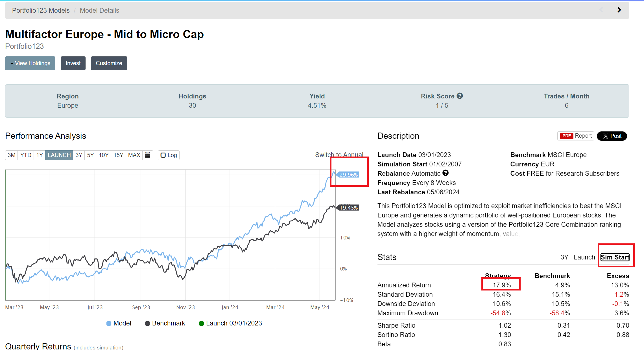Share via the X Post button
Viewport: 644px width, 350px height.
(x=612, y=136)
